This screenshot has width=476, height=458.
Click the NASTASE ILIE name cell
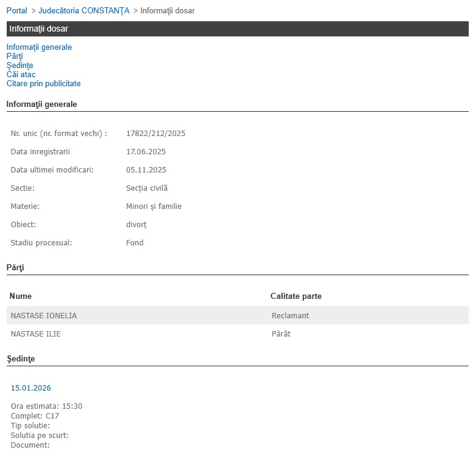coord(36,334)
